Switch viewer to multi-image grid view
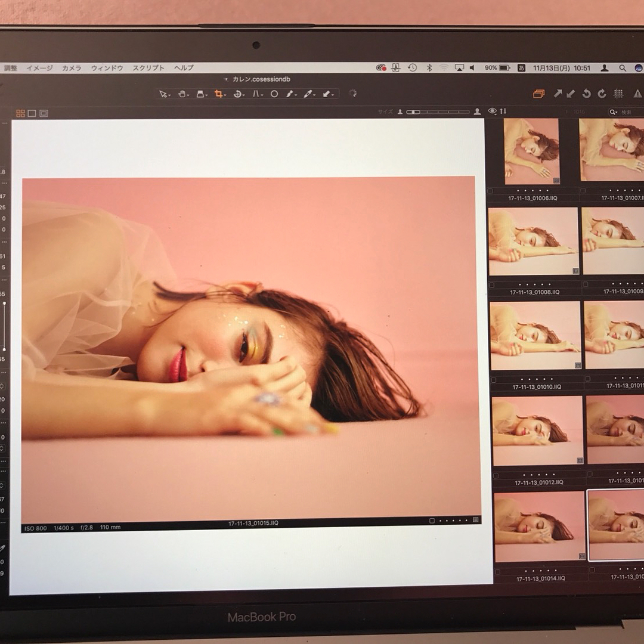 tap(20, 113)
